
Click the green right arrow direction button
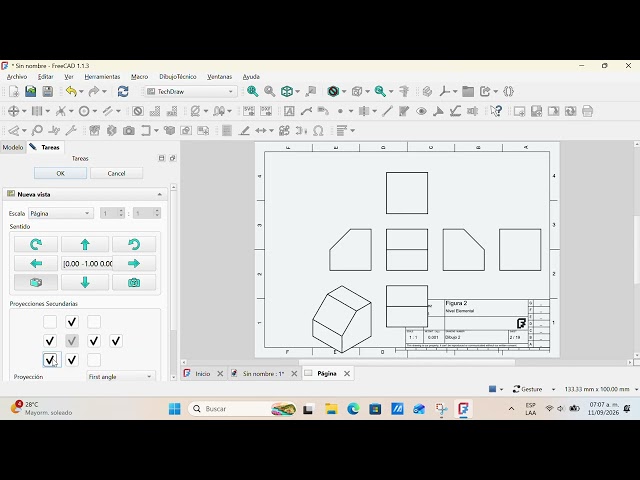coord(134,263)
